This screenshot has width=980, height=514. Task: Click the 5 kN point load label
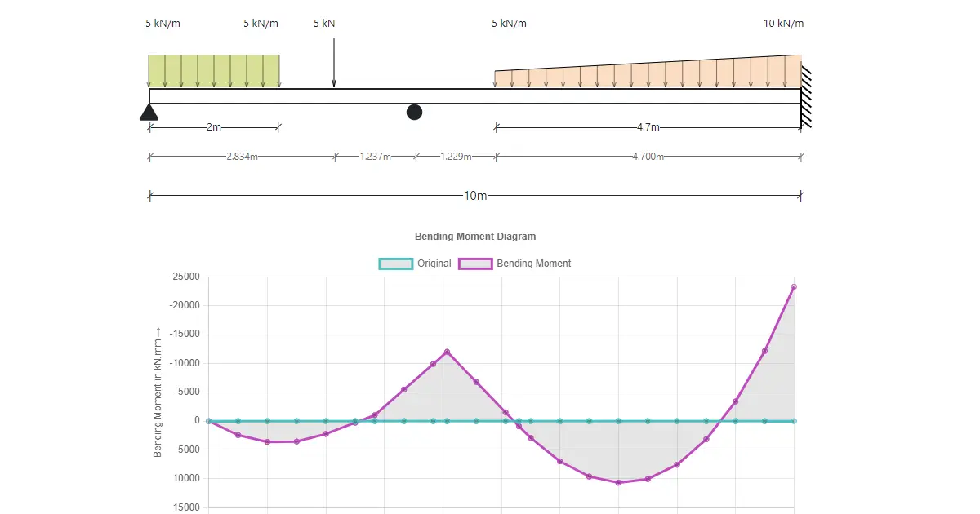(324, 24)
